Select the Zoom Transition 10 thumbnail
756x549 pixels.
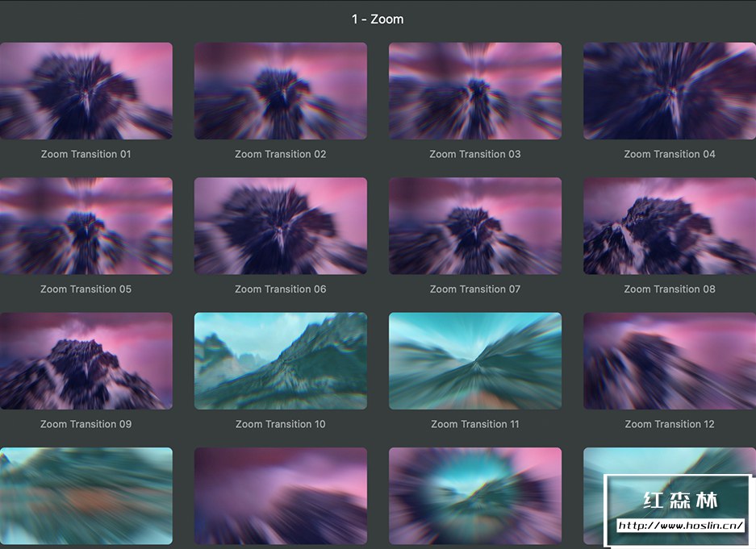[x=281, y=361]
